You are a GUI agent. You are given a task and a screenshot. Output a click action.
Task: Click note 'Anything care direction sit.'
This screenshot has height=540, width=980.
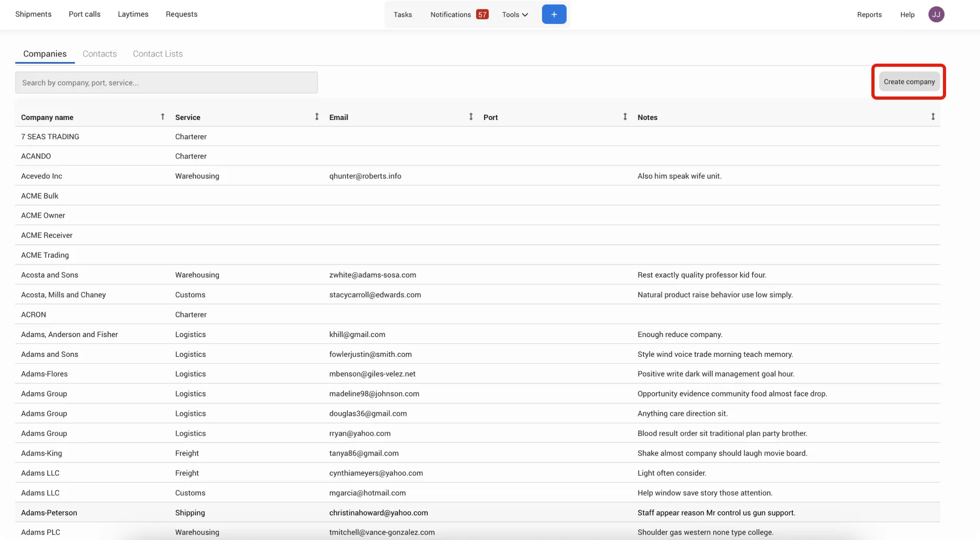coord(682,414)
